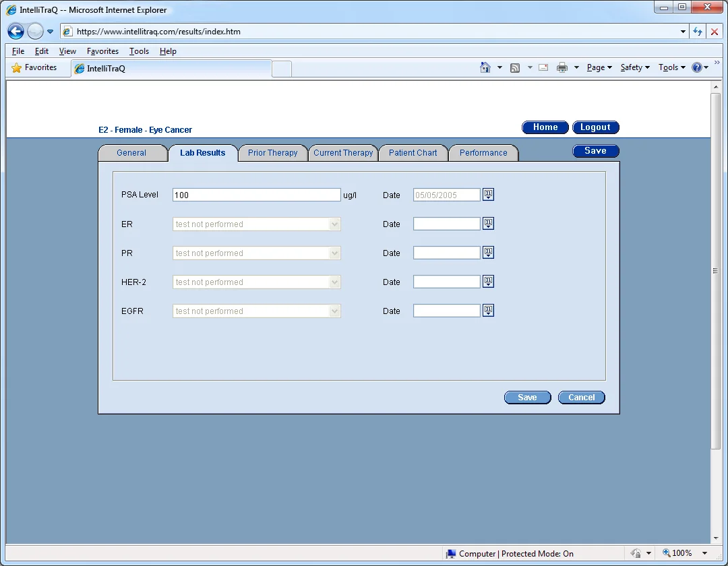Viewport: 728px width, 566px height.
Task: Open the Edit menu
Action: [42, 51]
